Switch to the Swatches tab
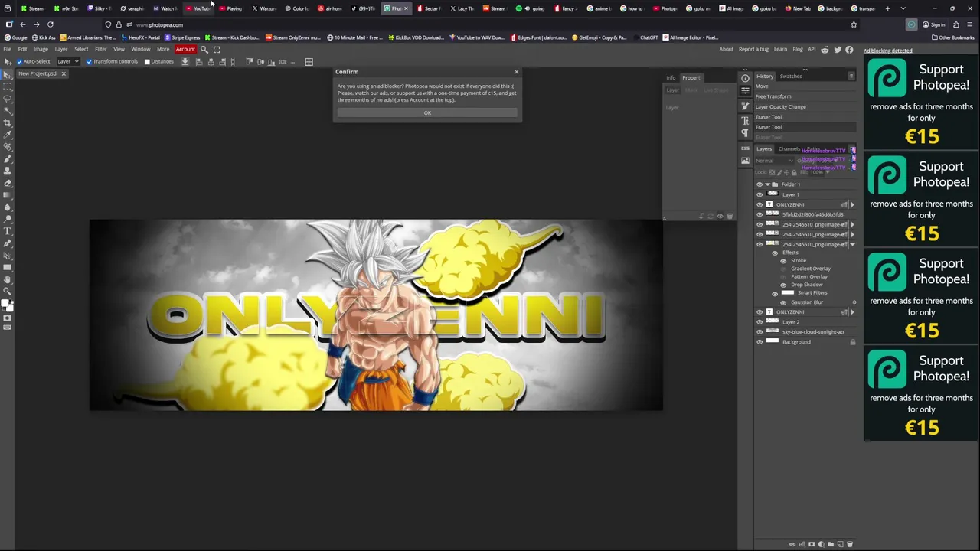The width and height of the screenshot is (980, 551). [791, 76]
